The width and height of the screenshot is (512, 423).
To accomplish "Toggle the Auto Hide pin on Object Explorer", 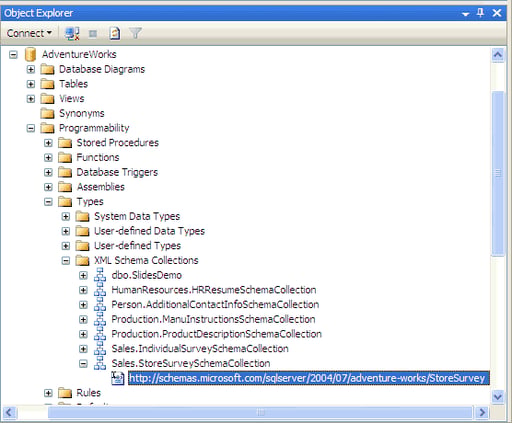I will (480, 13).
